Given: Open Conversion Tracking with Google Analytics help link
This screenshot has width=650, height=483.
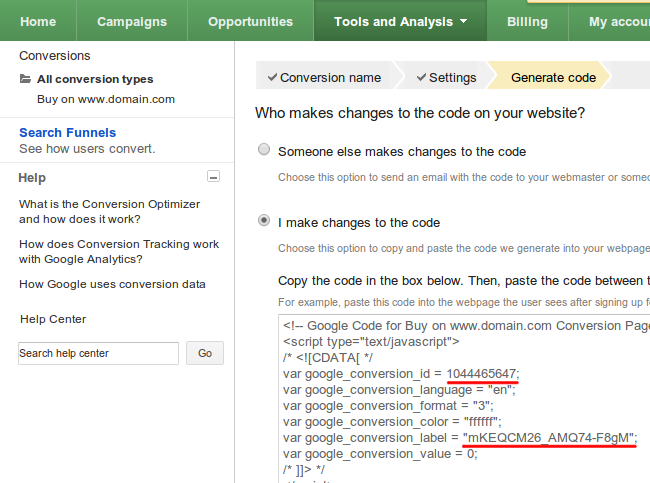Looking at the screenshot, I should [x=118, y=251].
